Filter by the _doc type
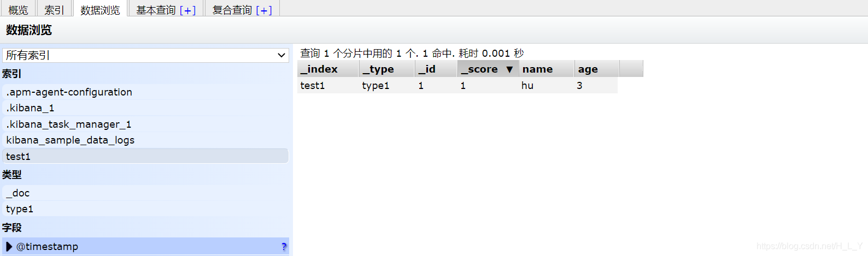868x256 pixels. [18, 193]
